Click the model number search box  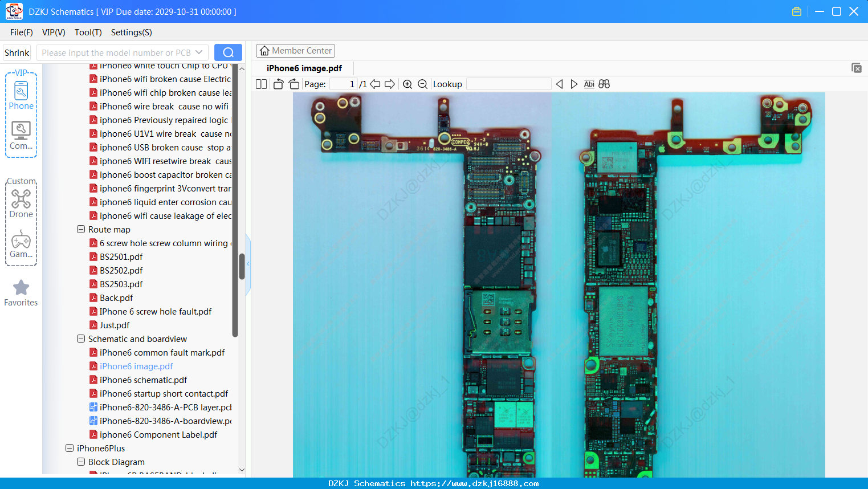(116, 52)
